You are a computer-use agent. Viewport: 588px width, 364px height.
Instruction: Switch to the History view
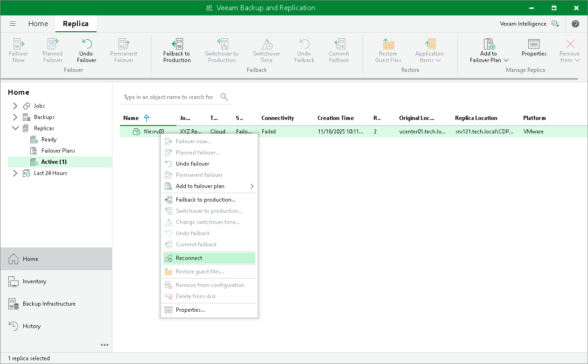31,326
